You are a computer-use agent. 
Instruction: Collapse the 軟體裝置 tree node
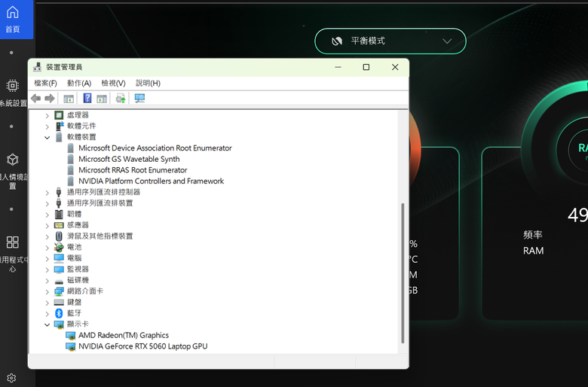click(47, 138)
